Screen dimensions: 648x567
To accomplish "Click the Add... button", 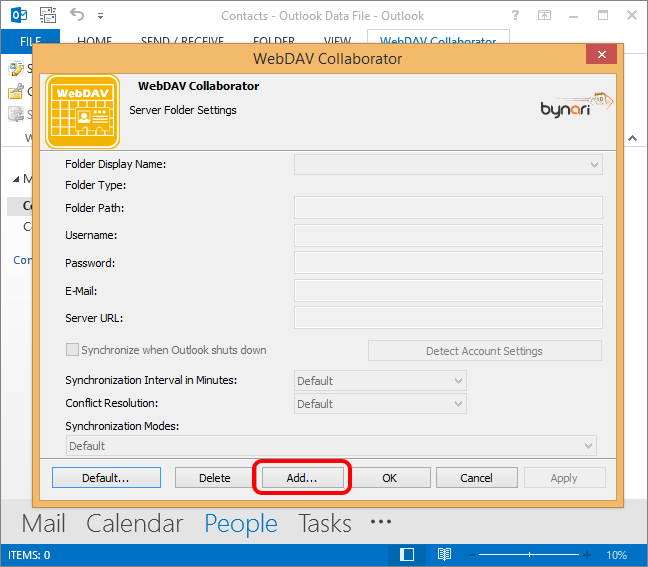I will (x=302, y=478).
